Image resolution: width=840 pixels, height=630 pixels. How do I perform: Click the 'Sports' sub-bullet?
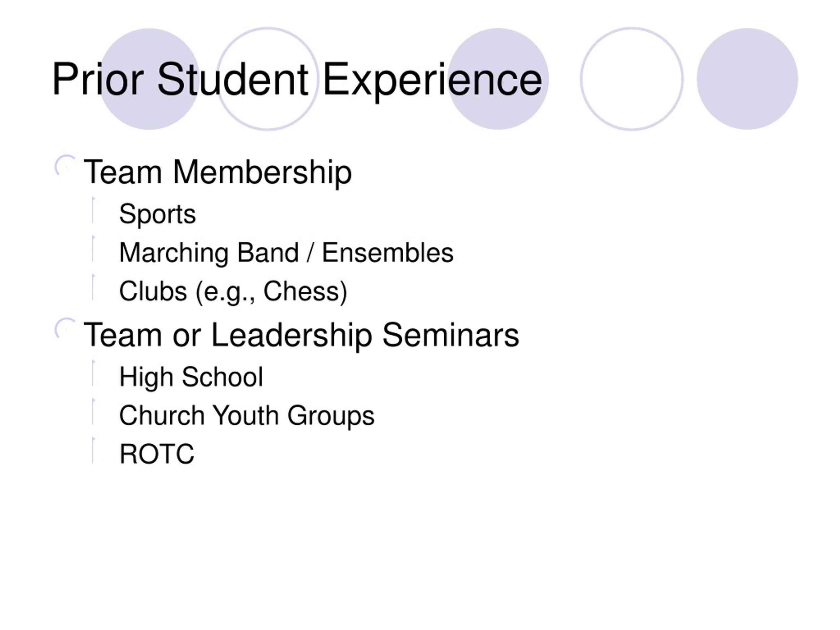click(x=157, y=214)
